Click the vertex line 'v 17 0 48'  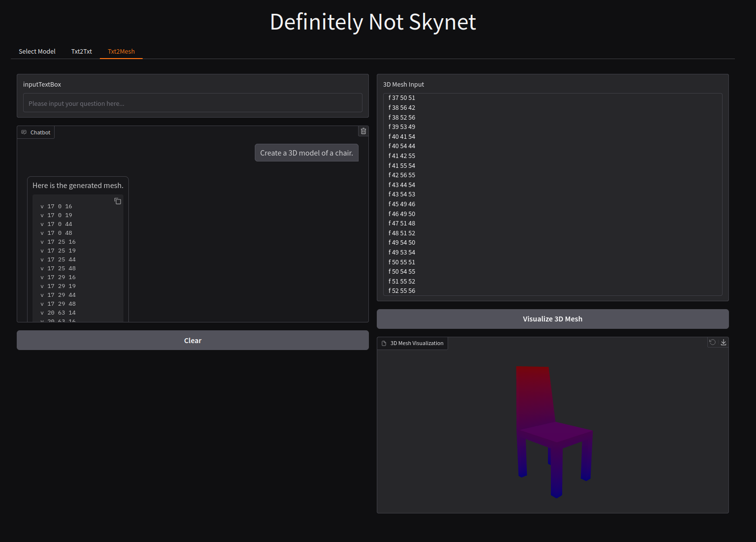[x=56, y=233]
